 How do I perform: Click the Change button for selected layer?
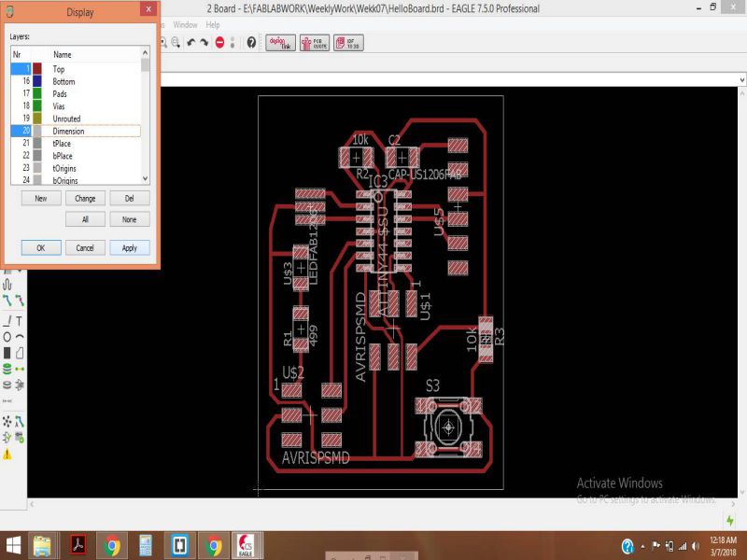85,199
